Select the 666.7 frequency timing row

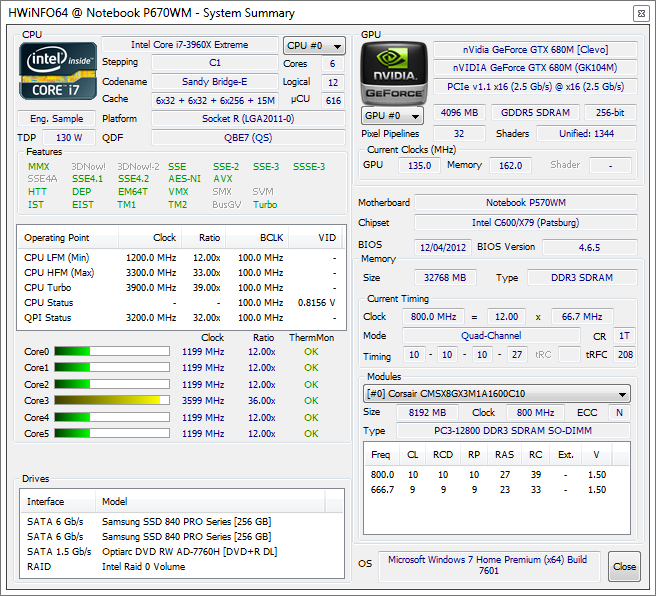(496, 490)
